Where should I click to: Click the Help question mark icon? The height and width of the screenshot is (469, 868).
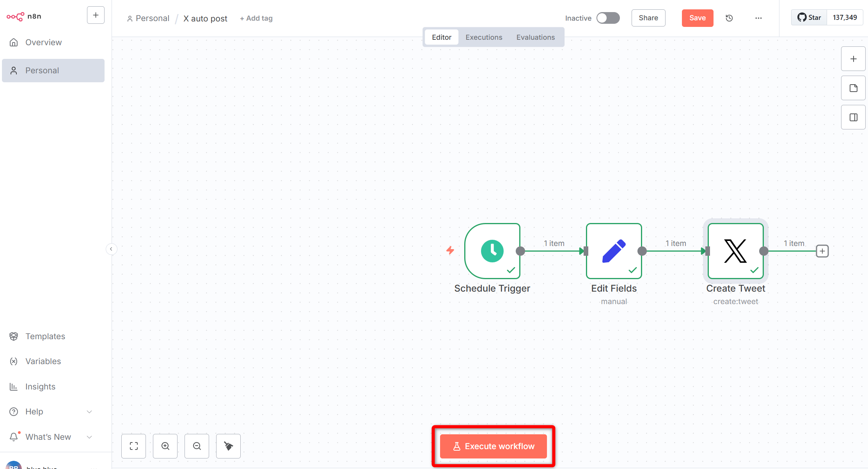pos(14,412)
